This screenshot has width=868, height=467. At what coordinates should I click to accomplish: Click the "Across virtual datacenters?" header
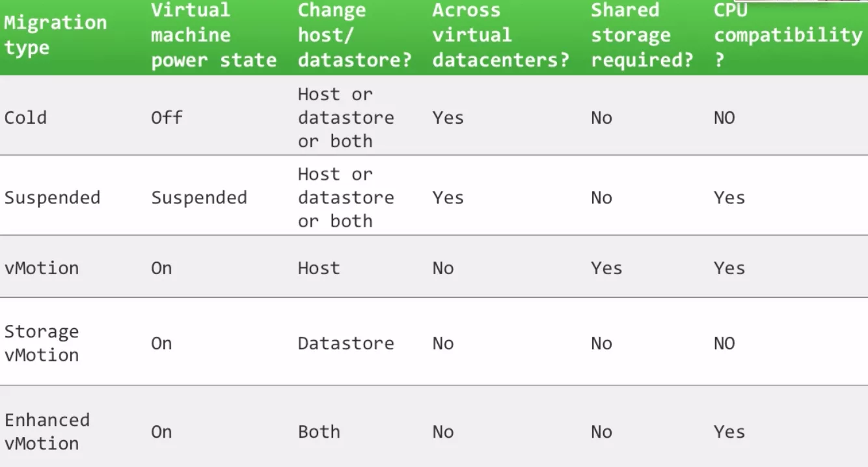500,35
